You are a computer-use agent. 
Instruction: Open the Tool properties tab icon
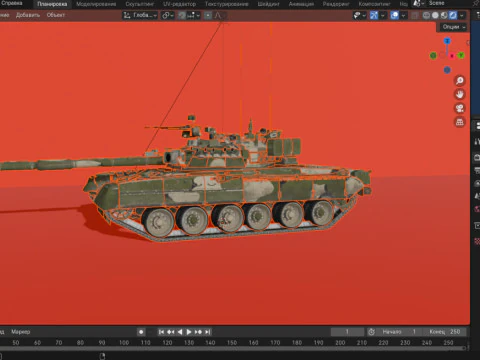[477, 142]
